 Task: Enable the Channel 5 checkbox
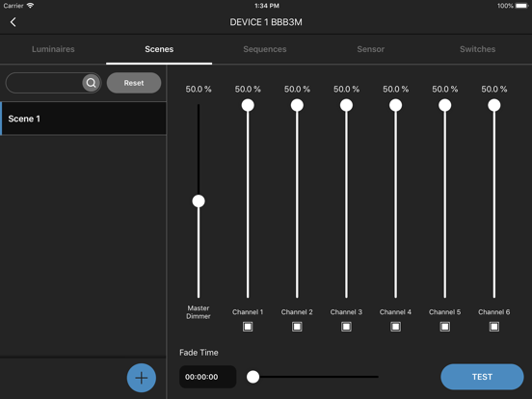(445, 327)
